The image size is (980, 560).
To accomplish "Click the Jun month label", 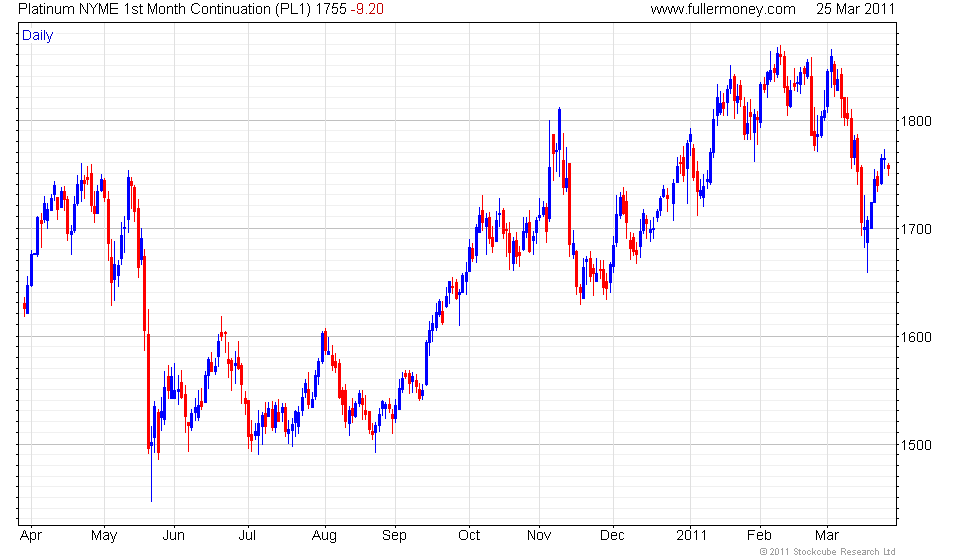I will pos(174,536).
